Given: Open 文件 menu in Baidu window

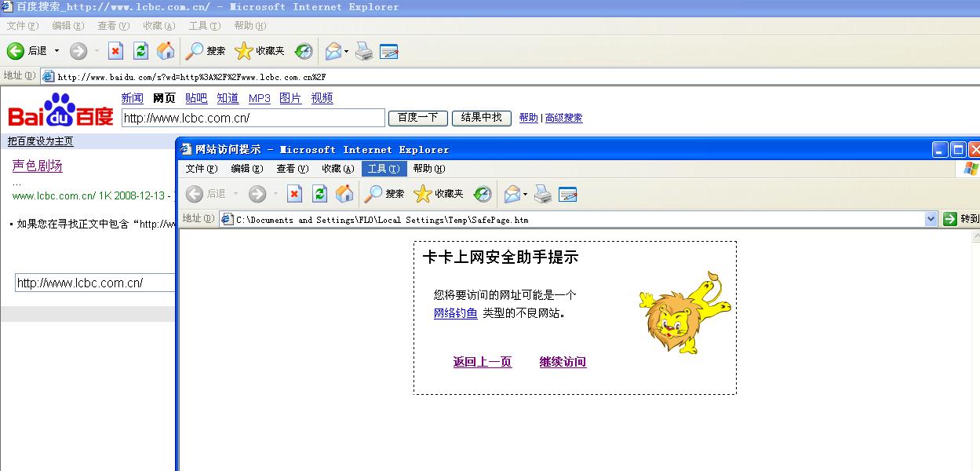Looking at the screenshot, I should click(22, 26).
